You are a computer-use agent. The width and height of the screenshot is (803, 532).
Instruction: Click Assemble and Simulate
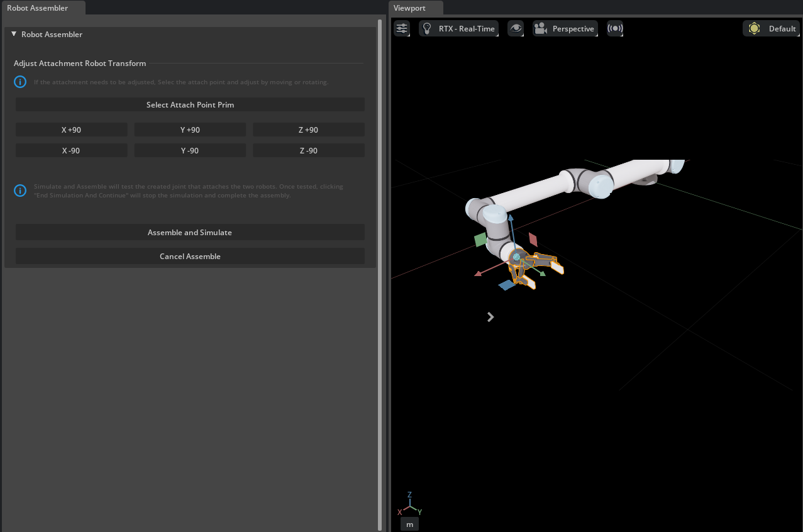190,232
